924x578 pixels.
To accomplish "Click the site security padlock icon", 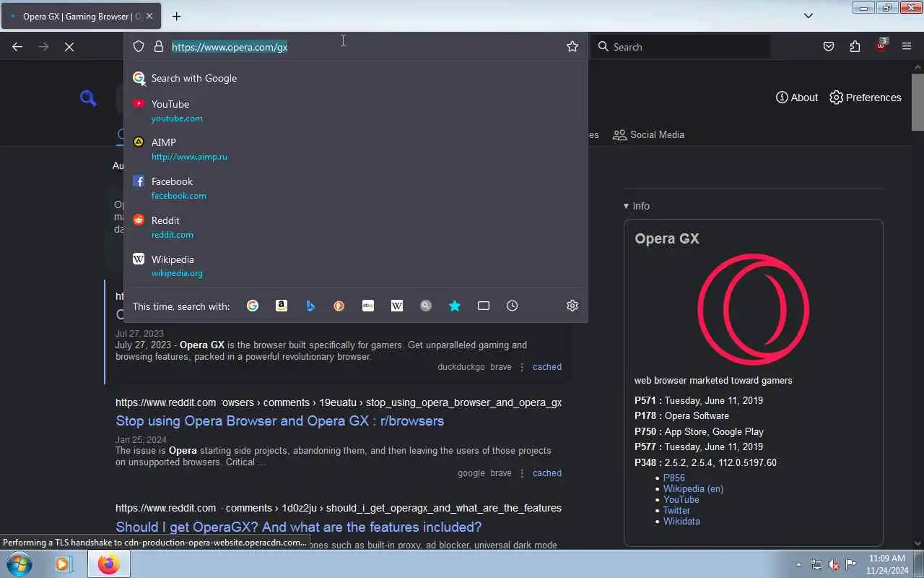I will point(159,46).
